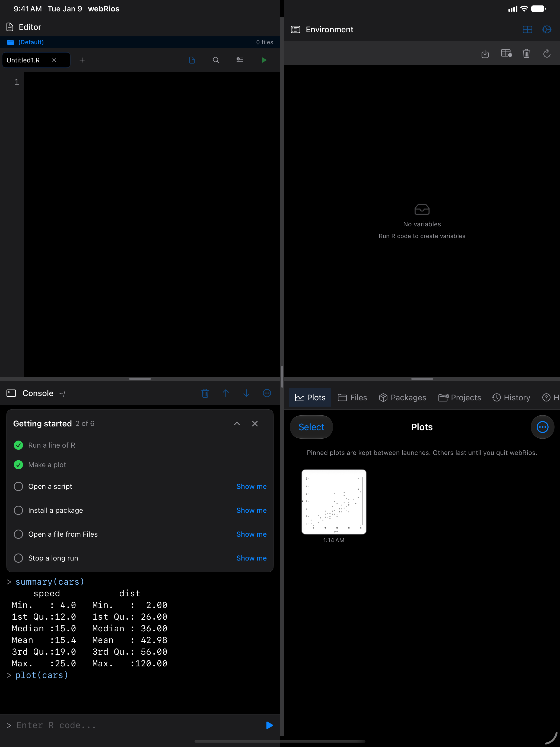This screenshot has height=747, width=560.
Task: Open settings gear in Environment header
Action: click(x=547, y=30)
